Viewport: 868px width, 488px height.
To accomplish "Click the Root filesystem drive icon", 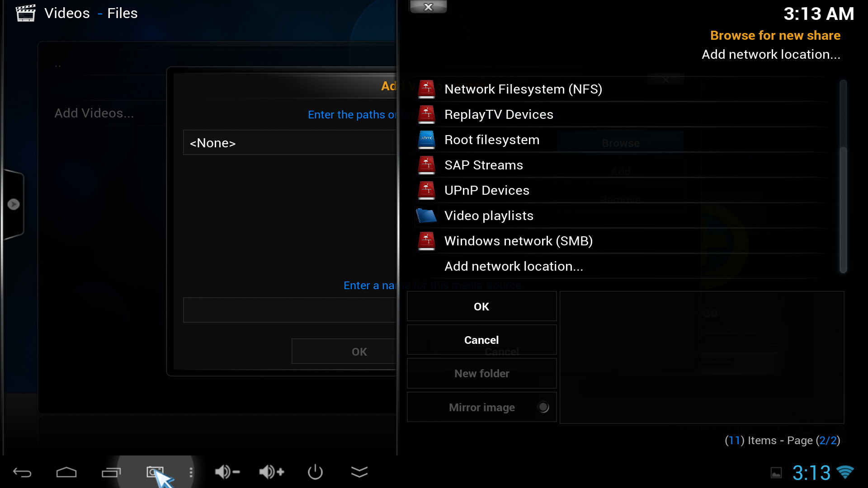I will click(426, 140).
